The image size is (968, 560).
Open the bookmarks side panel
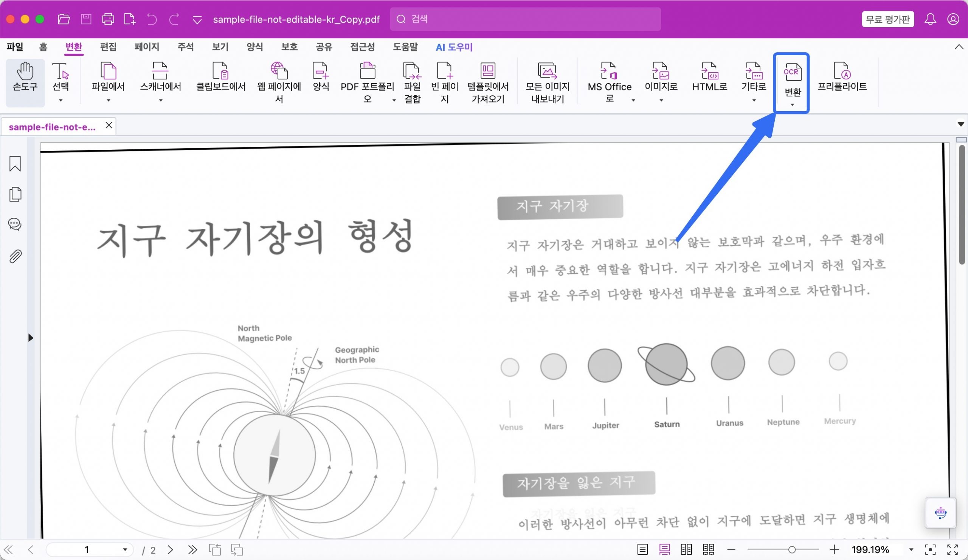(15, 164)
